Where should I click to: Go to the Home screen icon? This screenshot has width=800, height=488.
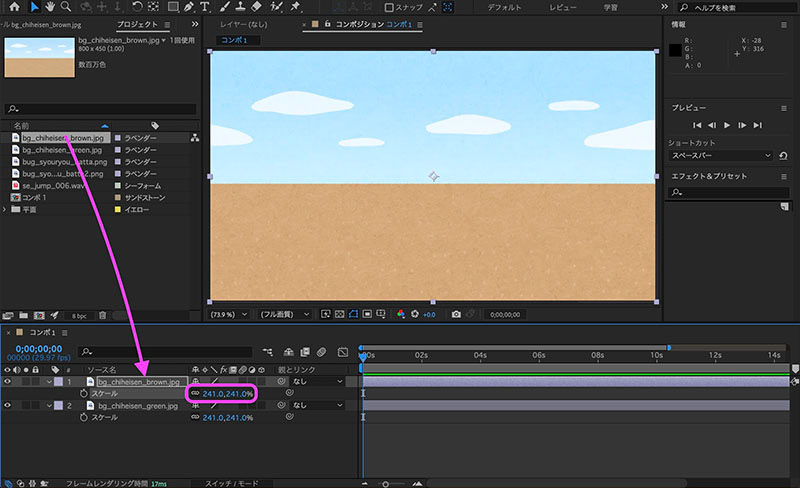[14, 7]
